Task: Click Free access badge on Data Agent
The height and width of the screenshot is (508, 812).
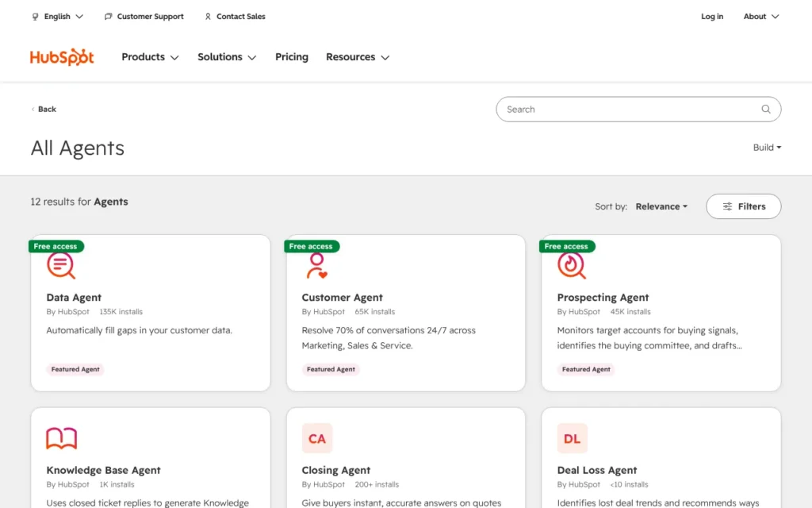Action: point(56,246)
